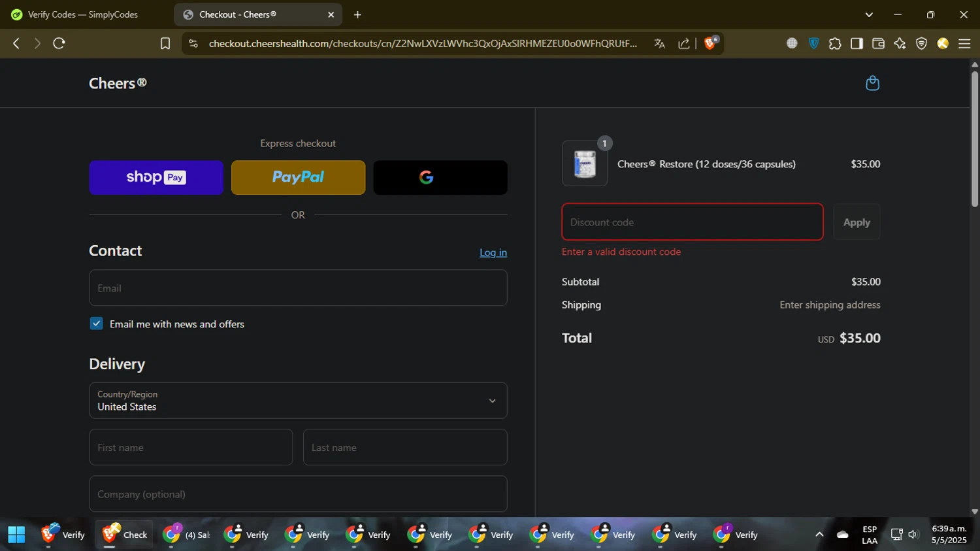Image resolution: width=980 pixels, height=551 pixels.
Task: Go back with browser back arrow
Action: pyautogui.click(x=16, y=43)
